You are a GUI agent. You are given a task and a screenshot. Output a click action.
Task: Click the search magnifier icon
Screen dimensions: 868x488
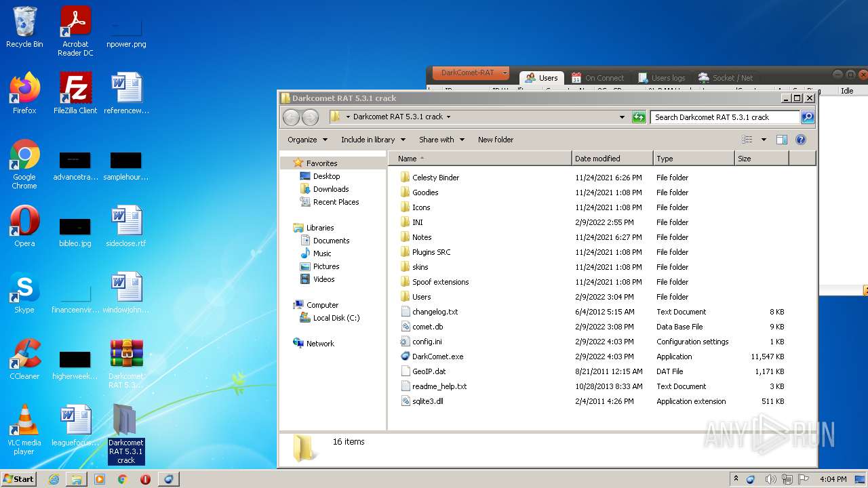click(x=807, y=117)
